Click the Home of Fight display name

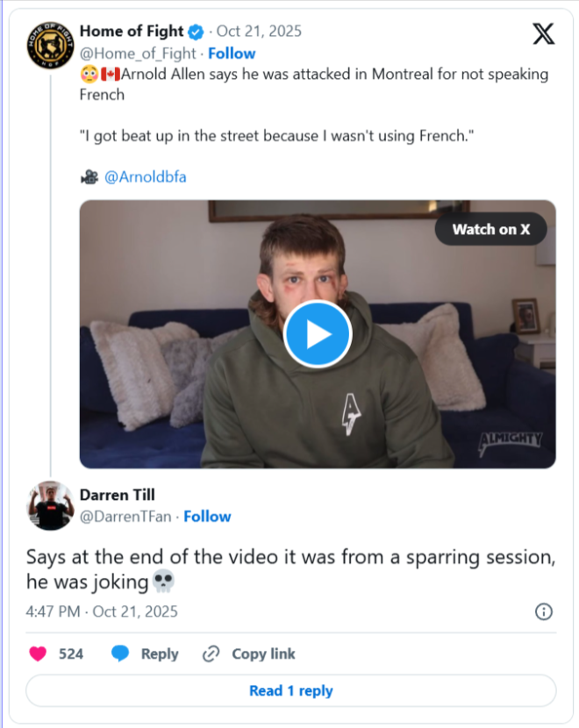[132, 32]
